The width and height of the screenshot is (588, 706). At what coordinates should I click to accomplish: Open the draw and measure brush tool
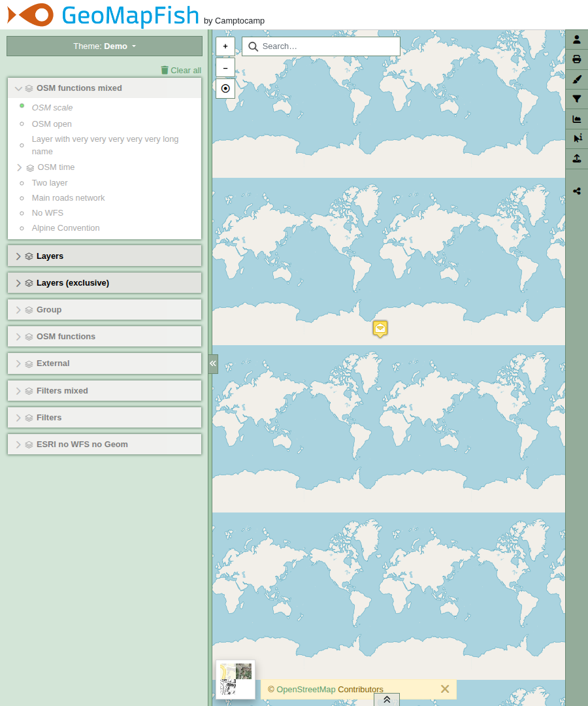click(577, 79)
